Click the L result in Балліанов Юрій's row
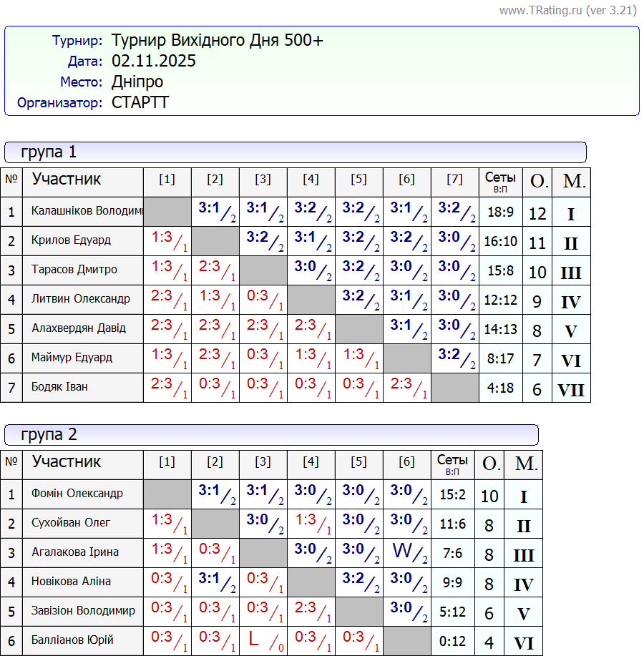Screen dimensions: 644x656 254,640
